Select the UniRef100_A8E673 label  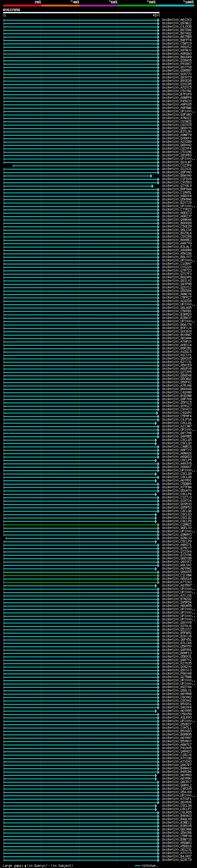tap(176, 213)
